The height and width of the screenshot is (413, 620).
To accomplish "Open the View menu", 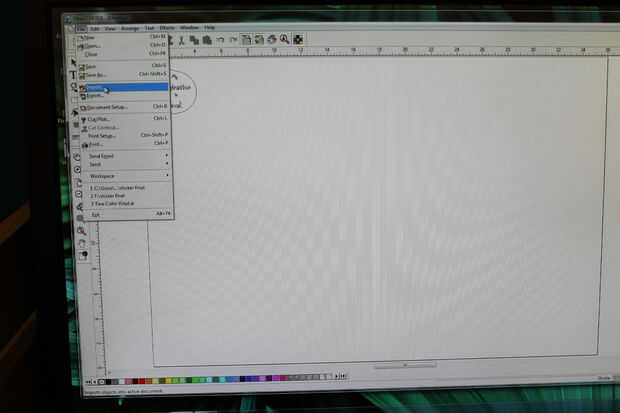I will click(x=110, y=29).
